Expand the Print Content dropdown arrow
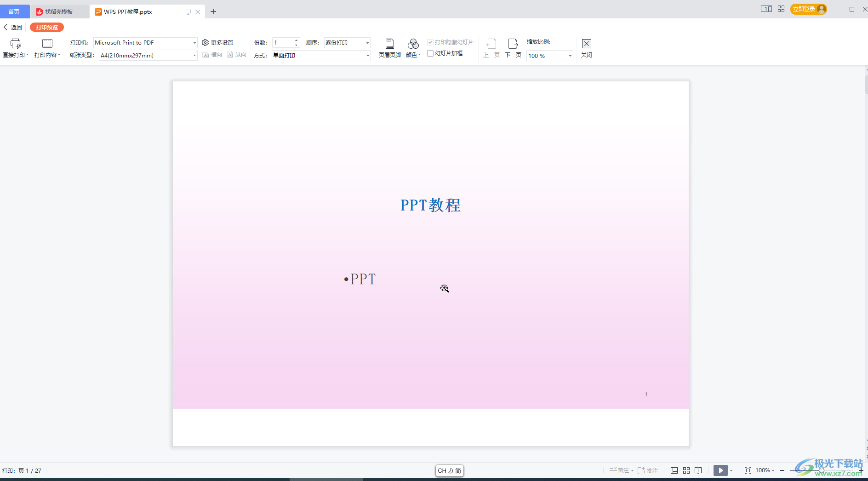This screenshot has height=481, width=868. [59, 55]
